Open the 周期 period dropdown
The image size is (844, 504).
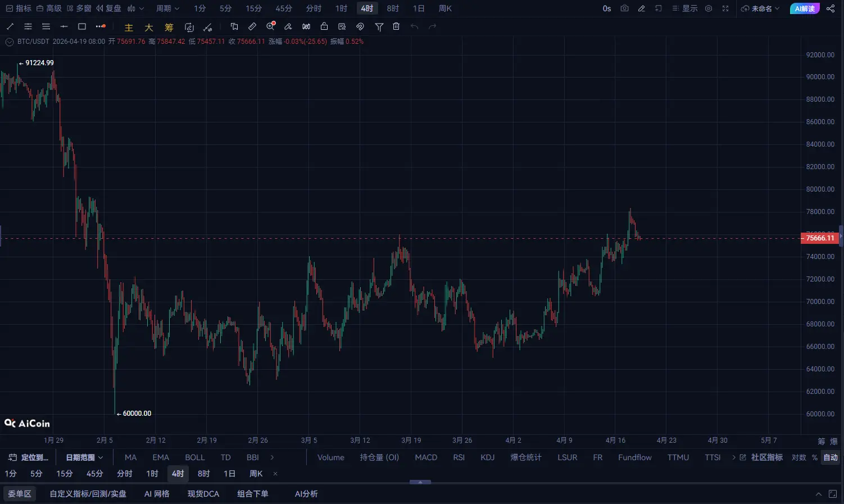point(168,8)
